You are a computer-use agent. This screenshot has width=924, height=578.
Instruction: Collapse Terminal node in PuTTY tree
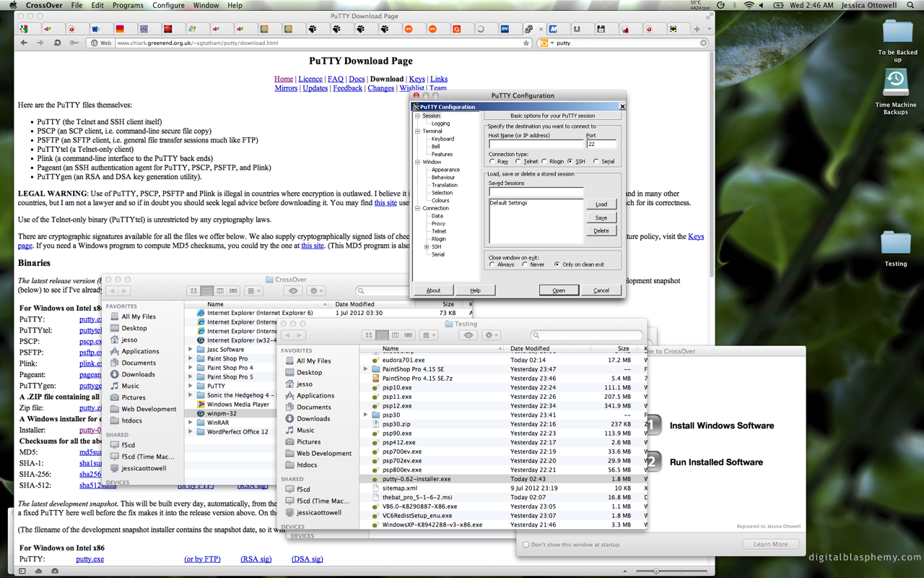[x=417, y=131]
